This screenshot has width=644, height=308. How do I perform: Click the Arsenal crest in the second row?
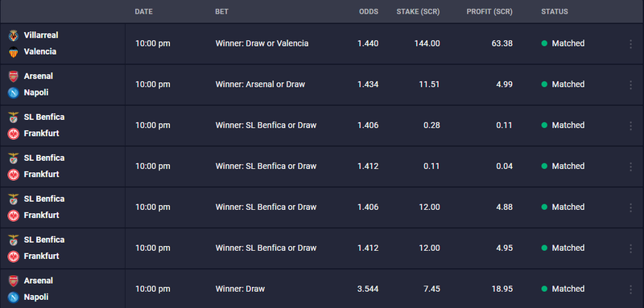(x=14, y=76)
